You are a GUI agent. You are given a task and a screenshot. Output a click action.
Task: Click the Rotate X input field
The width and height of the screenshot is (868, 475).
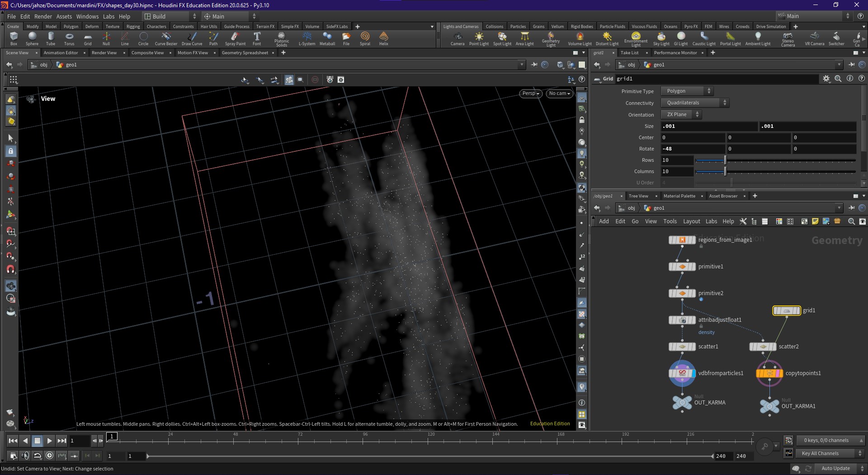tap(693, 149)
